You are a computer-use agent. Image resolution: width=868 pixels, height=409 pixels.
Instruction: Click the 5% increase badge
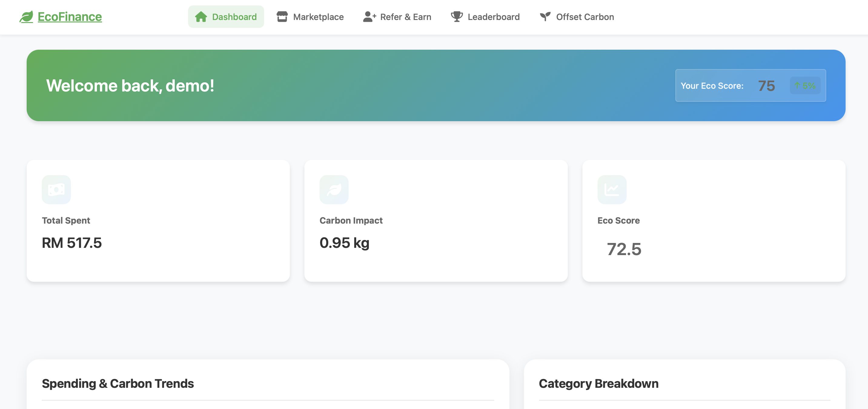click(805, 86)
